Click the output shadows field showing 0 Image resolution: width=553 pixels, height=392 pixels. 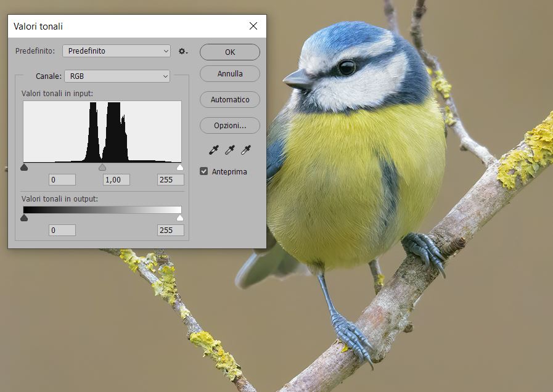tap(62, 230)
